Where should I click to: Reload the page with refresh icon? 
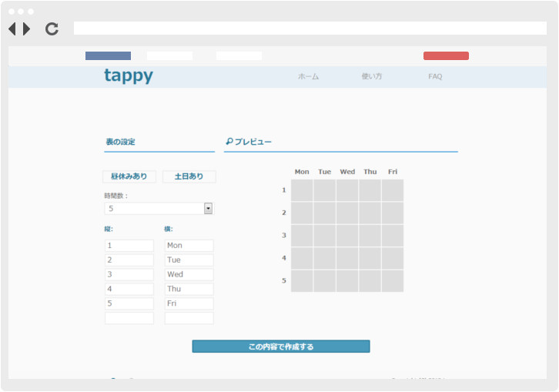point(52,29)
